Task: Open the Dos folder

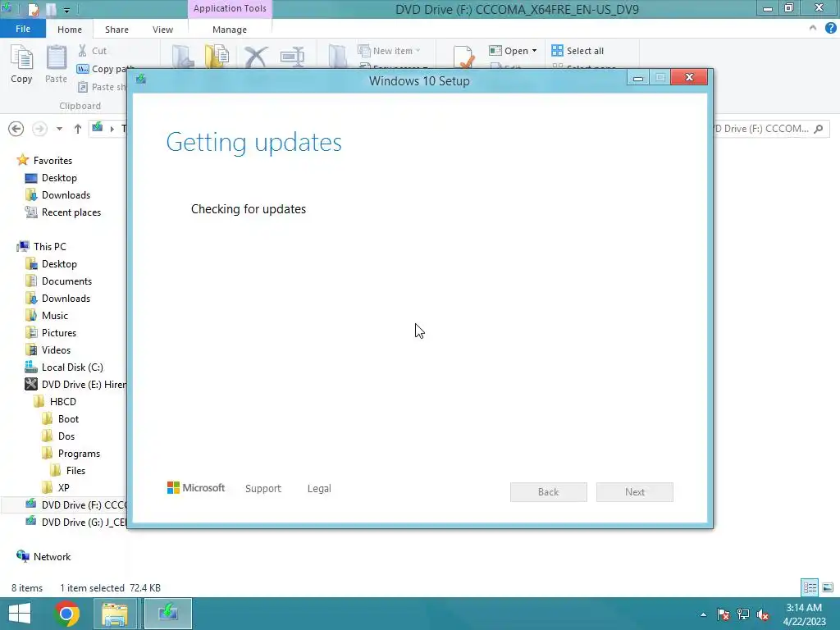Action: tap(66, 436)
